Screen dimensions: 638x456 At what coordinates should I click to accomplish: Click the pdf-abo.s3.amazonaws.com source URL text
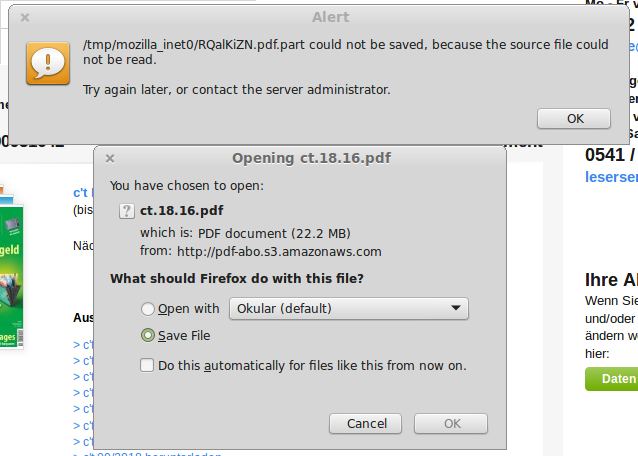[x=279, y=252]
